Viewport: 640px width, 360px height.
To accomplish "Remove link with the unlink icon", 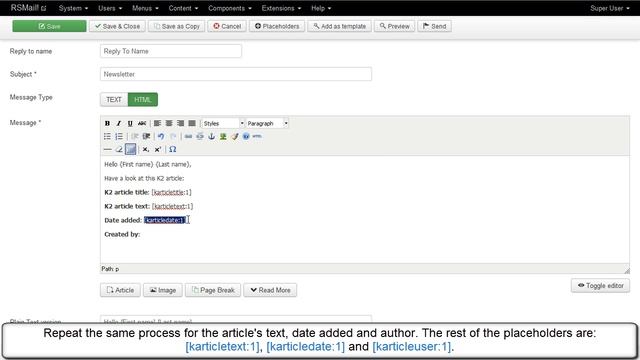I will coord(200,136).
